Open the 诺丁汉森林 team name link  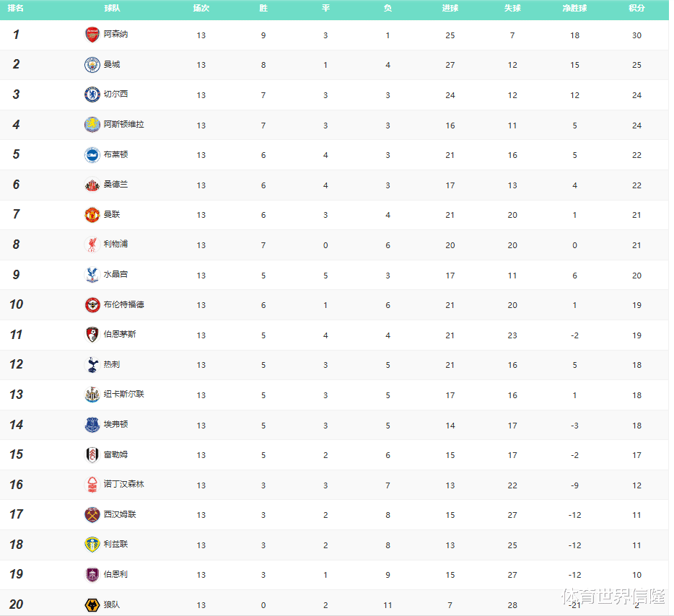tap(123, 484)
